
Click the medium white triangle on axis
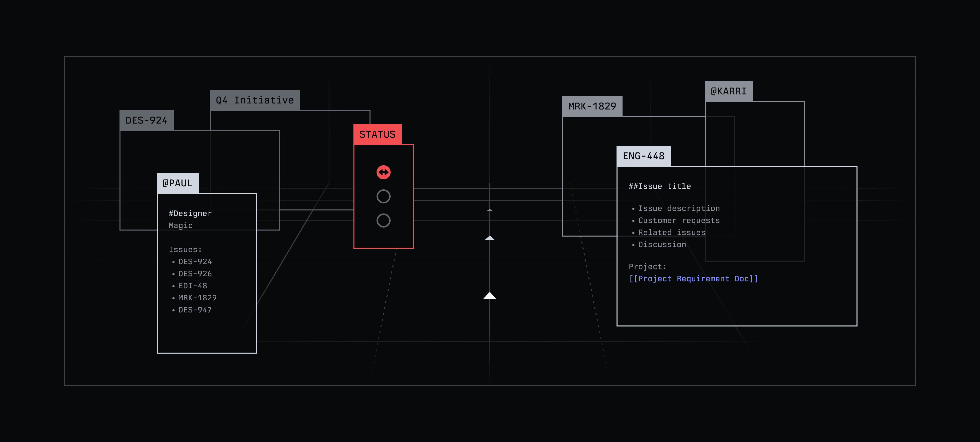(x=489, y=238)
